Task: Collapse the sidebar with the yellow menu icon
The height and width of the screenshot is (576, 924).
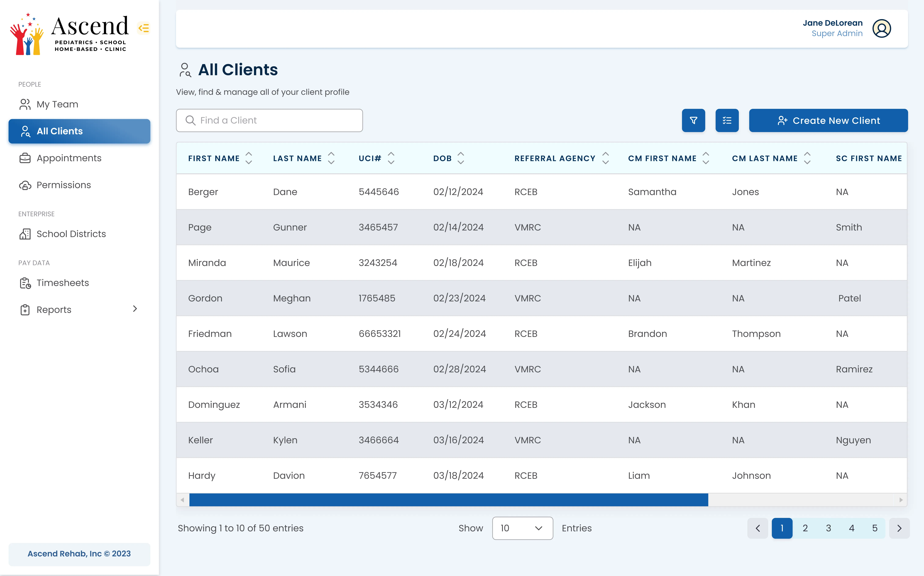Action: point(143,28)
